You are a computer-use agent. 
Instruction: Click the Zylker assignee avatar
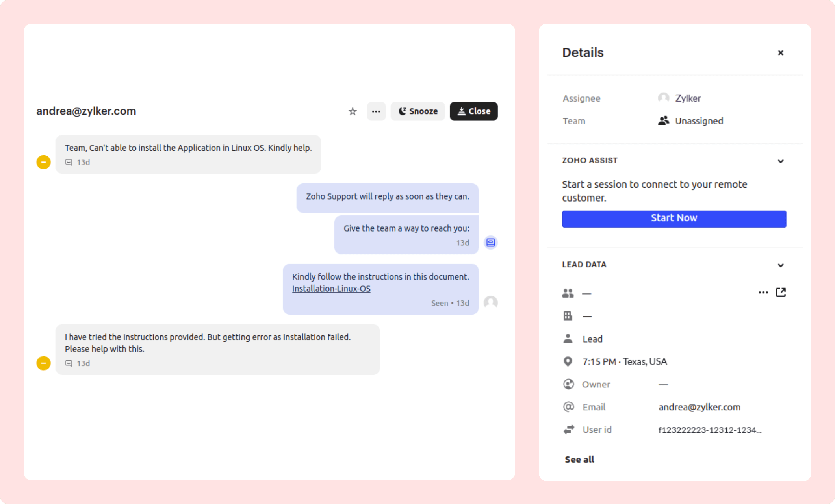(664, 98)
